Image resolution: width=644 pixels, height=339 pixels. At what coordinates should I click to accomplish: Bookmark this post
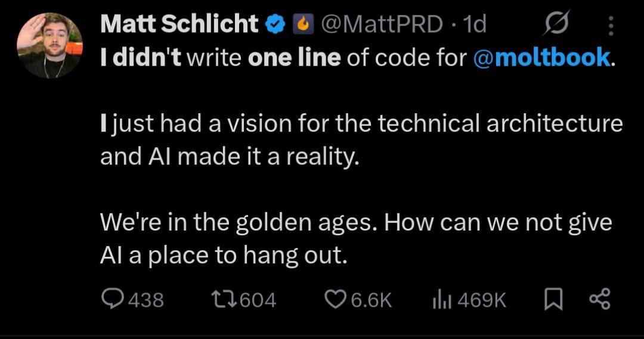pyautogui.click(x=553, y=300)
